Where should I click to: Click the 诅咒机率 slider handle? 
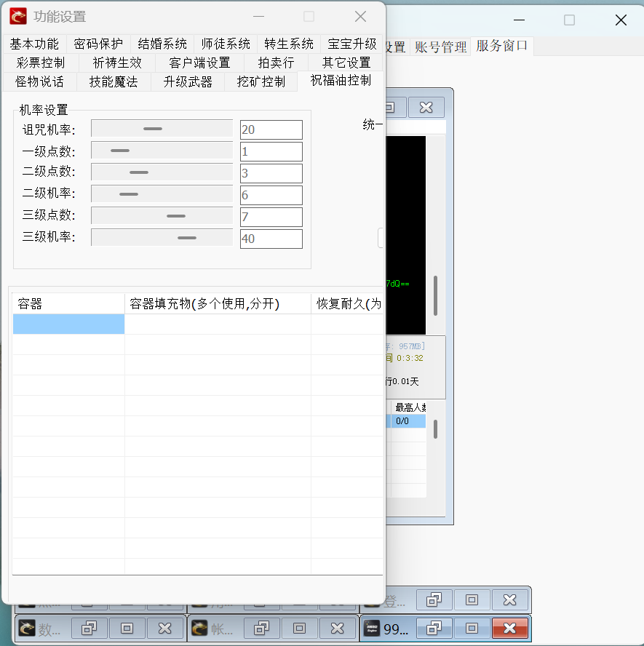click(x=153, y=129)
